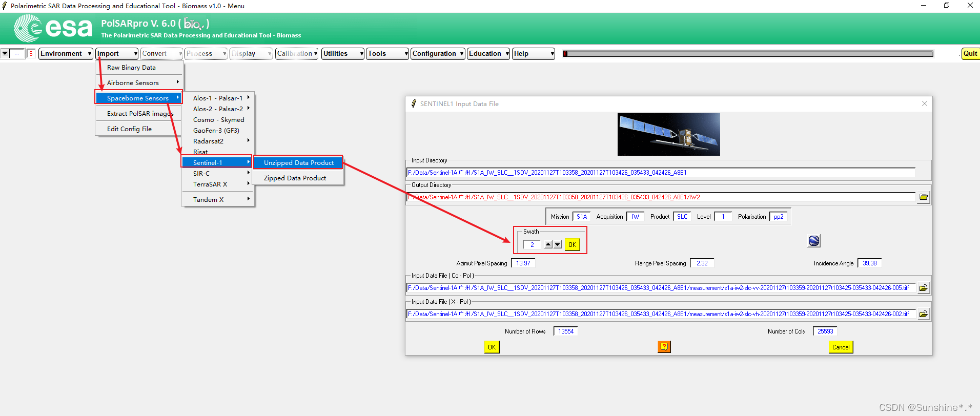This screenshot has width=980, height=416.
Task: Open the Import dropdown menu
Action: tap(117, 54)
